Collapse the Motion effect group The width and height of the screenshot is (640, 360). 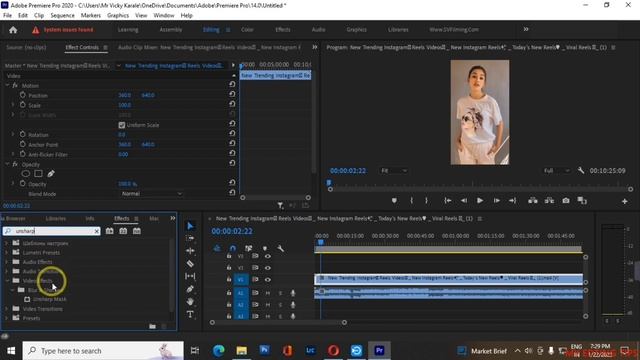point(7,85)
